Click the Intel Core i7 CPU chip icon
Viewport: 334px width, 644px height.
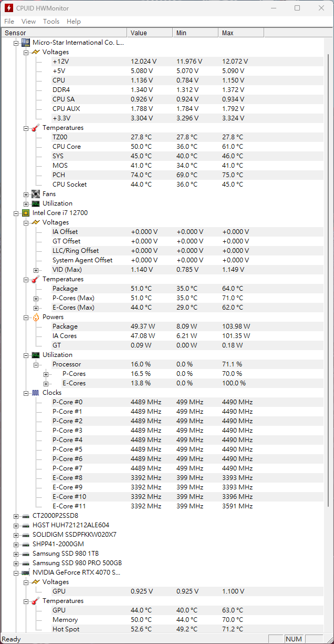point(25,213)
